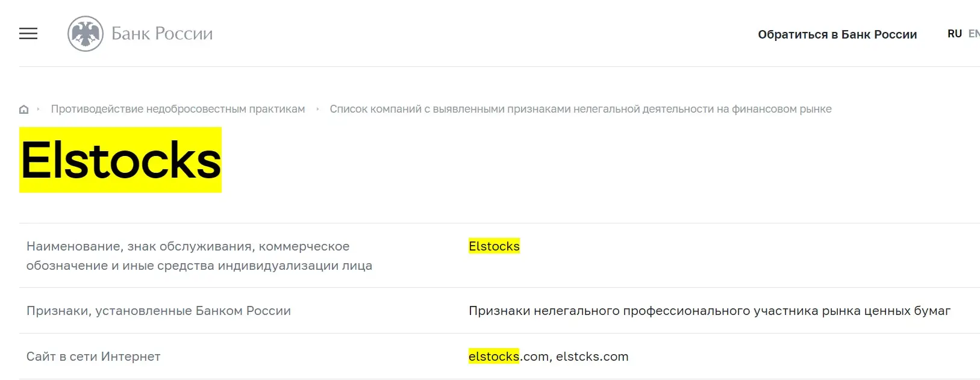Image resolution: width=980 pixels, height=380 pixels.
Task: Open breadcrumb "Список компаний с выявленными признаками"
Action: click(581, 109)
